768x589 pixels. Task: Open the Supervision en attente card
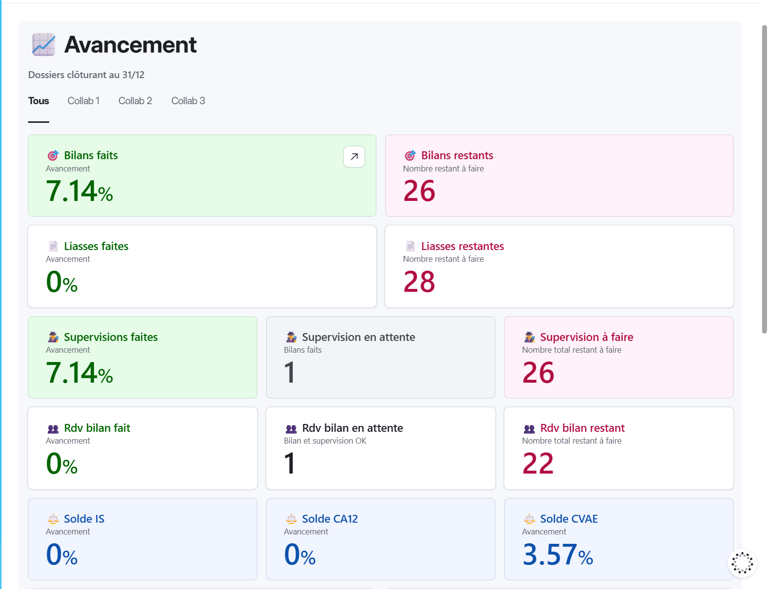coord(380,358)
